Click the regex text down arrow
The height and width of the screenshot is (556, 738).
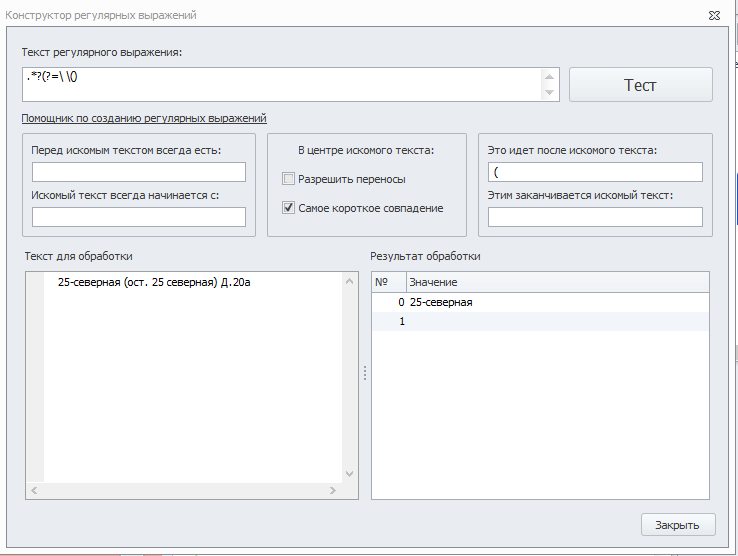pos(549,92)
